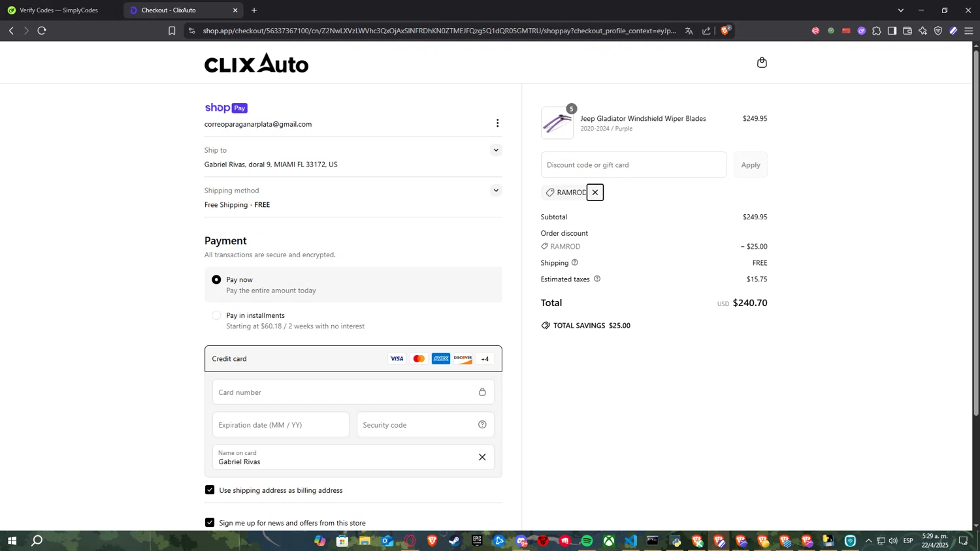Click the Total $240.70 amount
This screenshot has height=551, width=980.
[x=750, y=303]
